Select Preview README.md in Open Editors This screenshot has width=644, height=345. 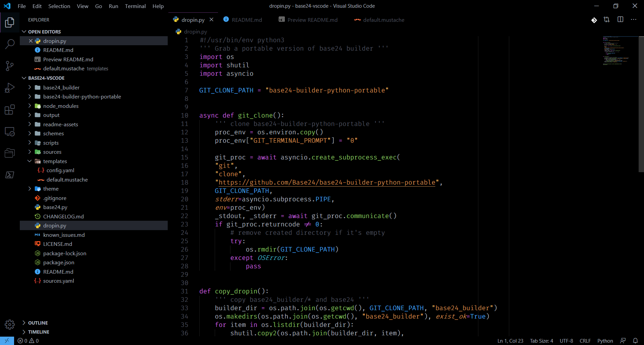94,59
